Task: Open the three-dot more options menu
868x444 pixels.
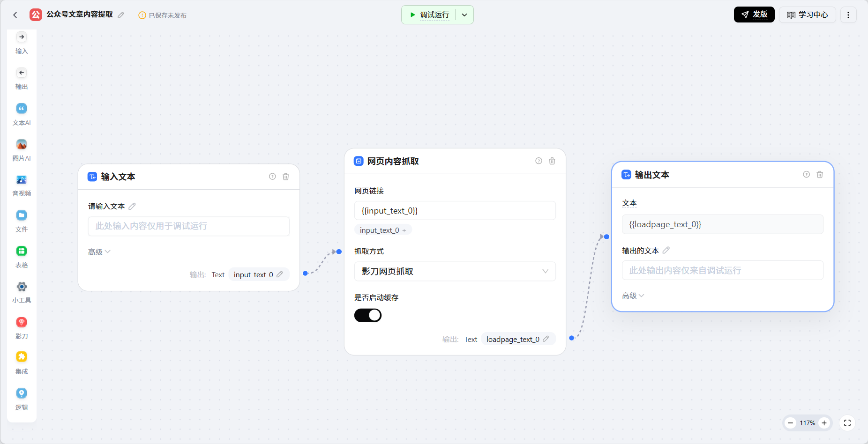Action: pyautogui.click(x=848, y=15)
